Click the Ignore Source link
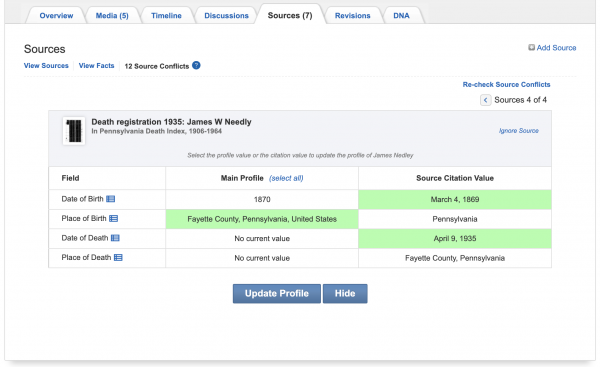 pos(518,130)
